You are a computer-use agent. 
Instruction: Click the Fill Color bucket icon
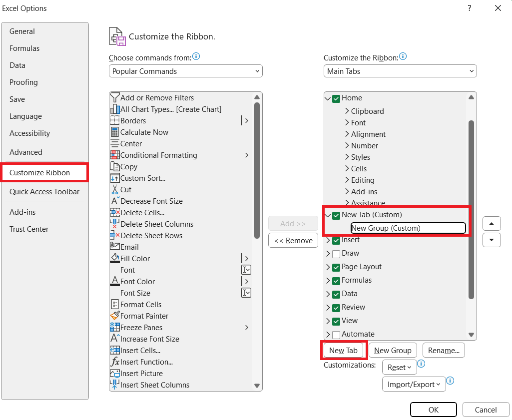coord(114,258)
